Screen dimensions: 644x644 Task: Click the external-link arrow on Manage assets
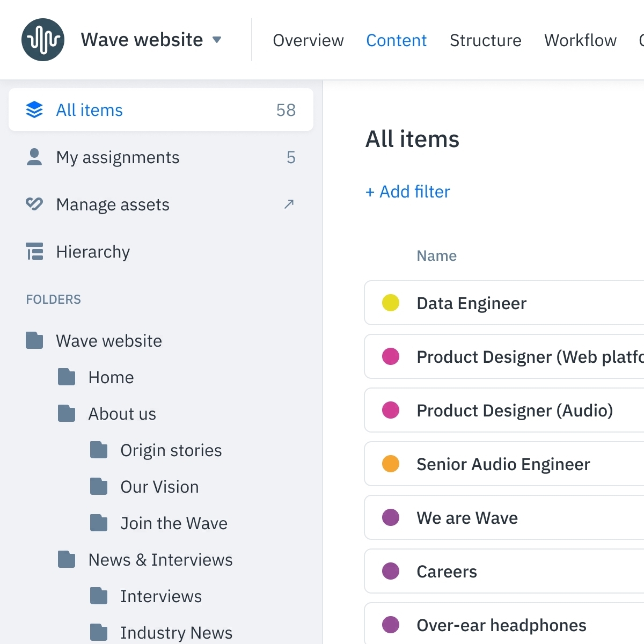pyautogui.click(x=289, y=204)
